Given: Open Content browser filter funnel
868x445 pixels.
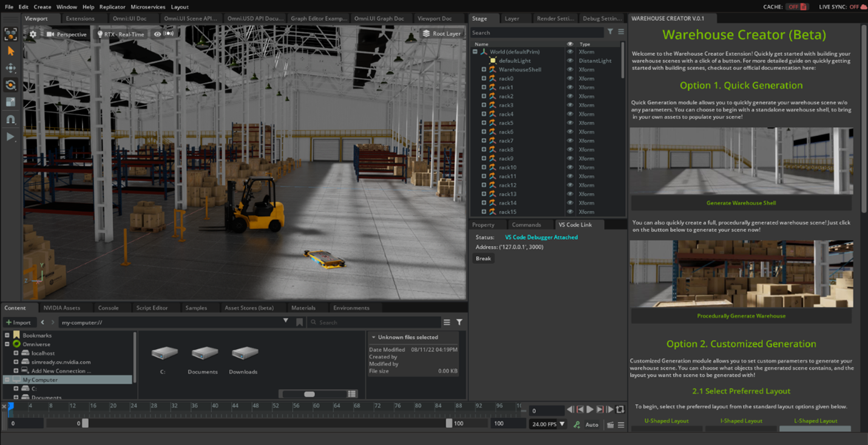Looking at the screenshot, I should tap(459, 322).
